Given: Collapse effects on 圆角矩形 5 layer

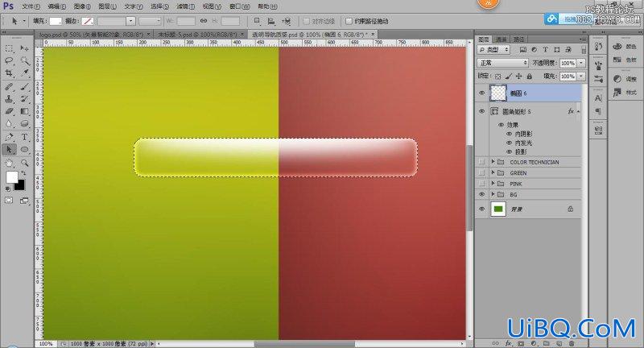Looking at the screenshot, I should coord(579,111).
